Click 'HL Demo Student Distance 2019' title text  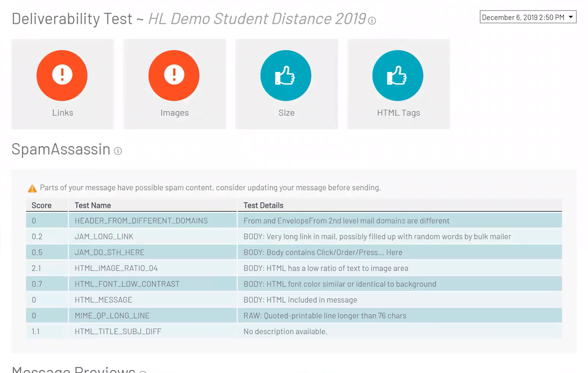(x=257, y=18)
